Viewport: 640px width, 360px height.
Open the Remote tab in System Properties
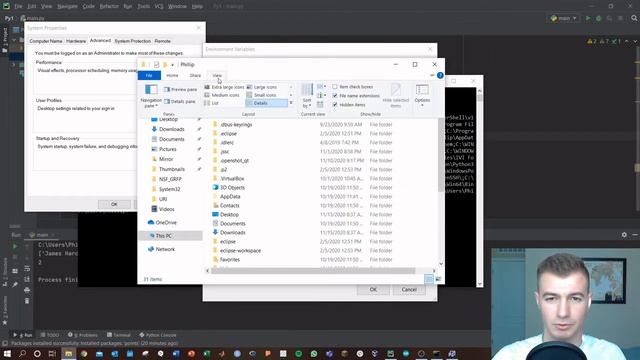[162, 41]
